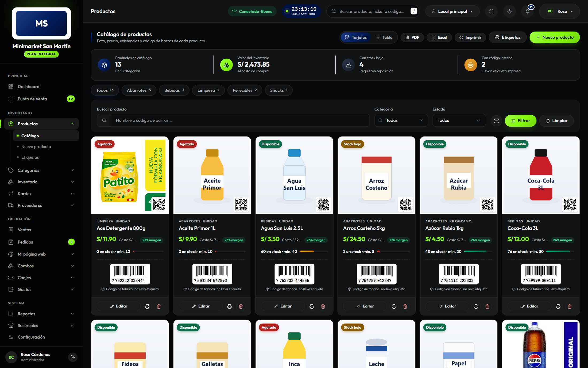This screenshot has height=368, width=588.
Task: Open Dashboard from sidebar
Action: (41, 86)
